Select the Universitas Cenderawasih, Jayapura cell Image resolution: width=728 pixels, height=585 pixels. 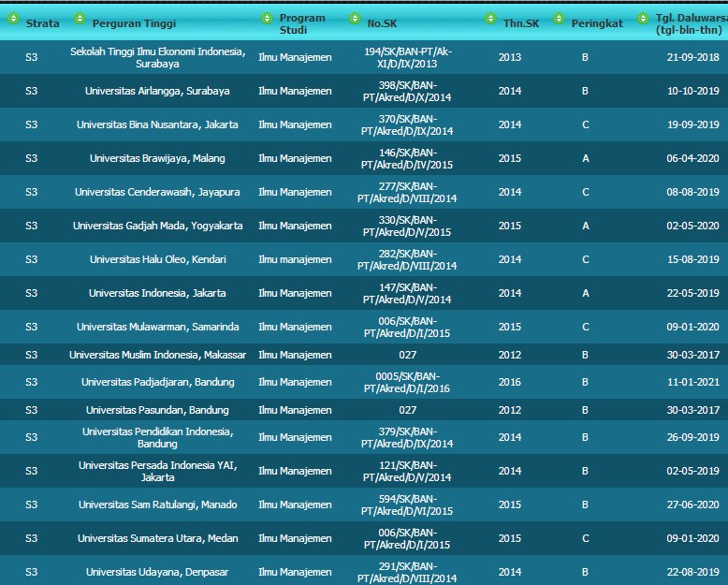[x=157, y=192]
